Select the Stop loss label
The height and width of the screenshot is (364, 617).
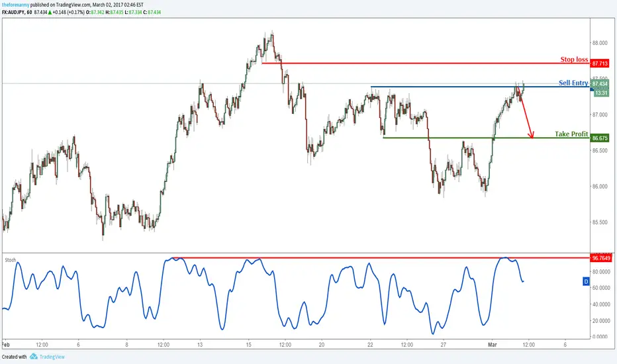click(574, 60)
